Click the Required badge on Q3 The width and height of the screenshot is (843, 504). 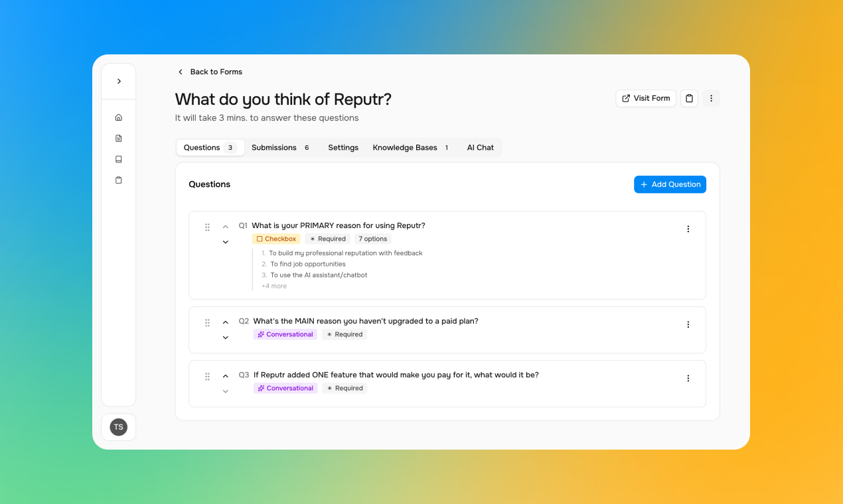(345, 388)
